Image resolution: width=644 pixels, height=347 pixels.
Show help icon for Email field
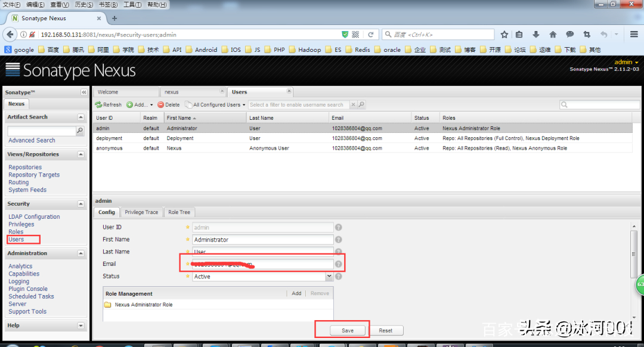(x=339, y=264)
